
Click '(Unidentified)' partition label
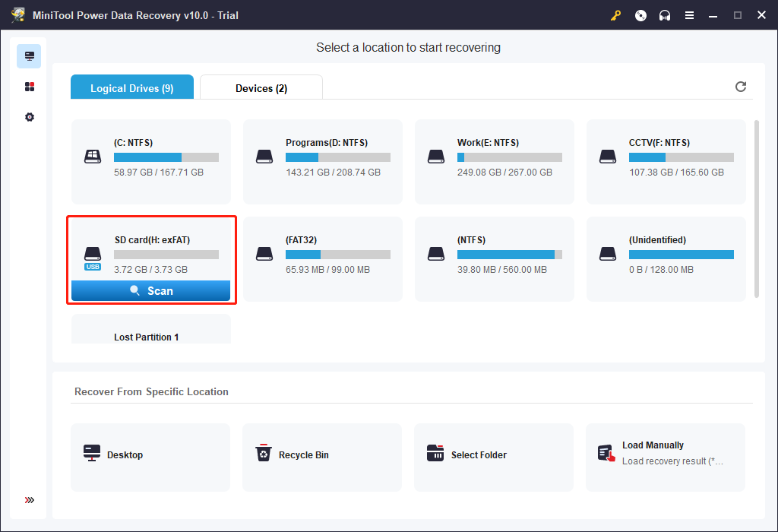657,240
